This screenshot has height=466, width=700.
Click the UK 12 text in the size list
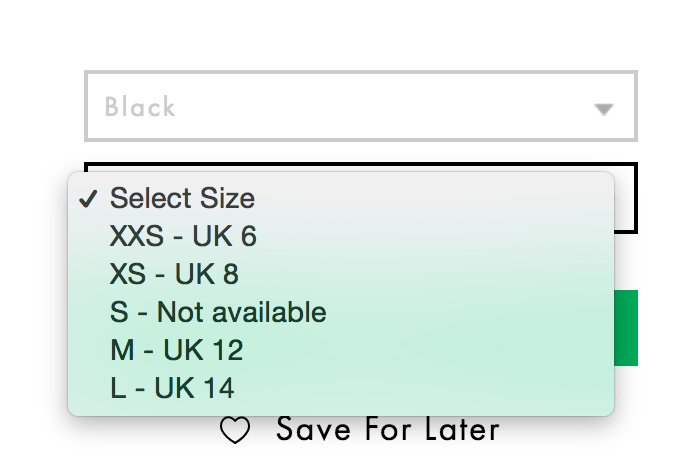click(204, 350)
